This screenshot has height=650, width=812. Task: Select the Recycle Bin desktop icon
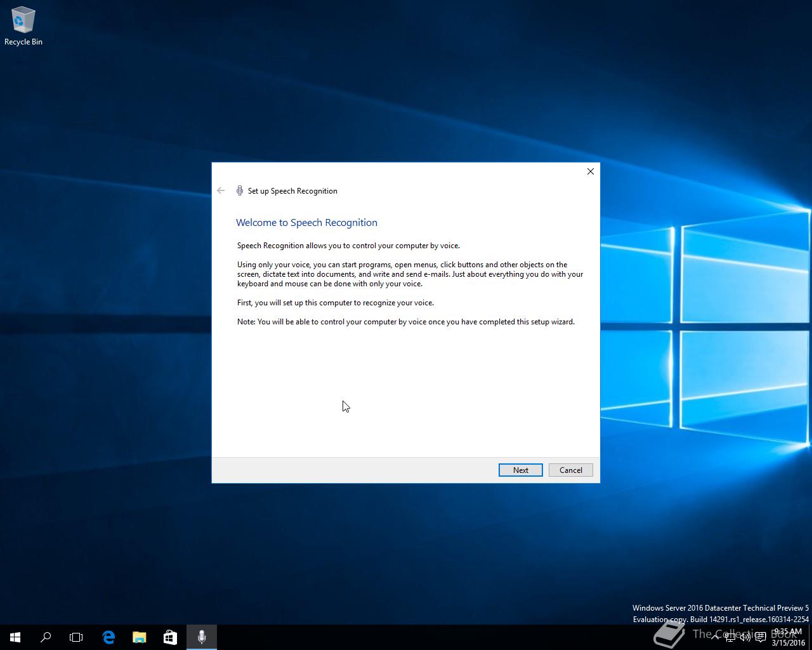pyautogui.click(x=23, y=27)
